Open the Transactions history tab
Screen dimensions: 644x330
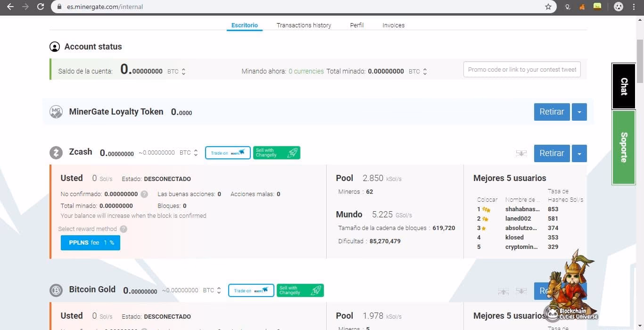304,25
